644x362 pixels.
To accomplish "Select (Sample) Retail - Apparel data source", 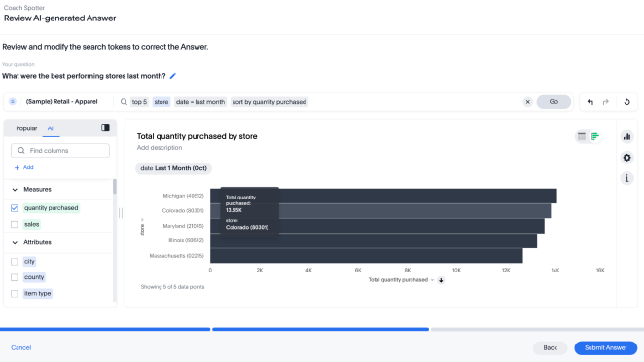I will coord(61,102).
